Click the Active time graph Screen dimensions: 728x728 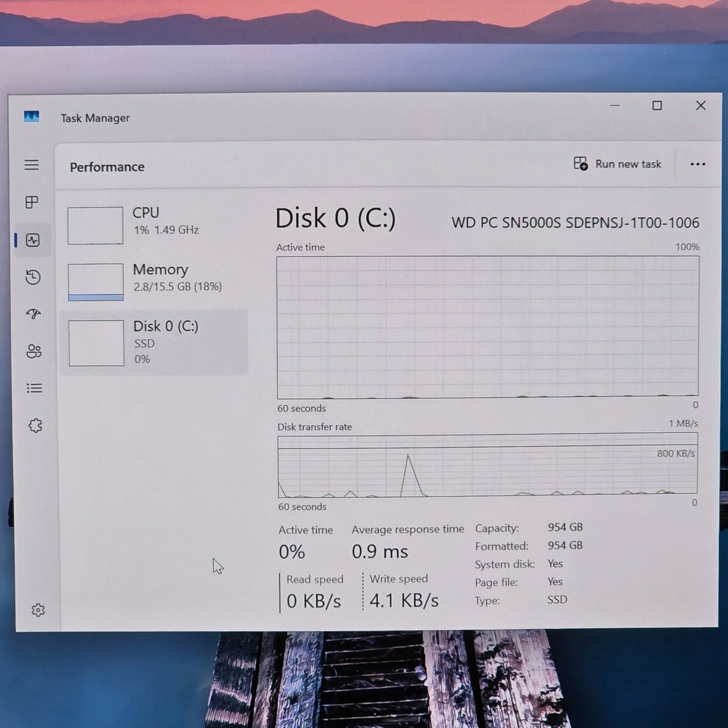[487, 327]
